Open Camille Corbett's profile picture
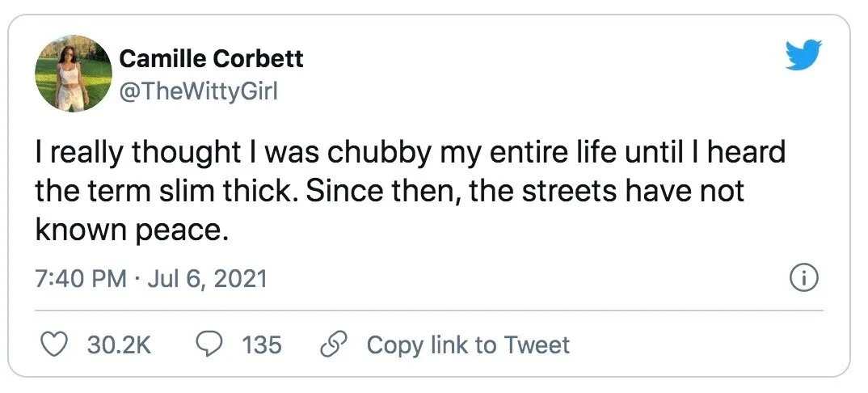This screenshot has height=393, width=868. pos(73,74)
